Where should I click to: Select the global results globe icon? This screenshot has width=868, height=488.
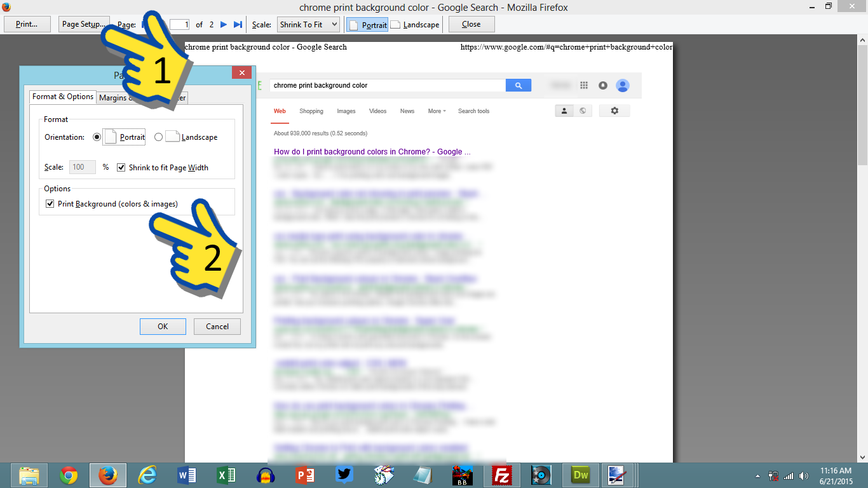583,111
